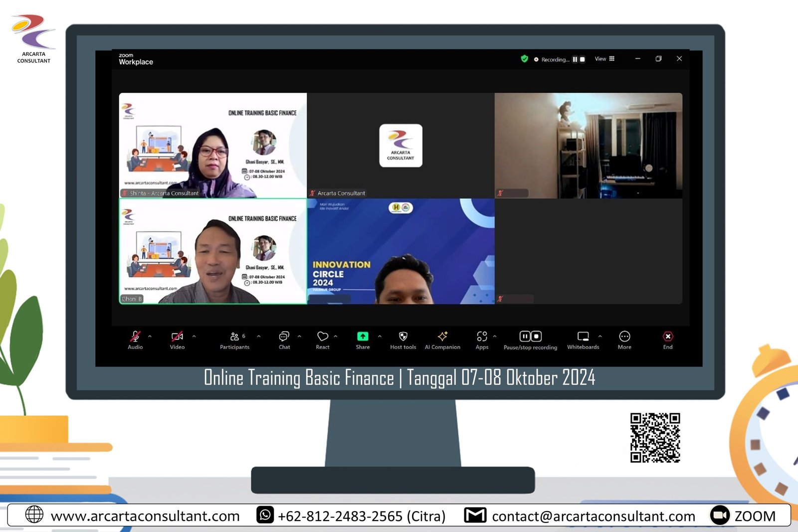Image resolution: width=798 pixels, height=532 pixels.
Task: Select Ghani B's video tile
Action: [213, 251]
